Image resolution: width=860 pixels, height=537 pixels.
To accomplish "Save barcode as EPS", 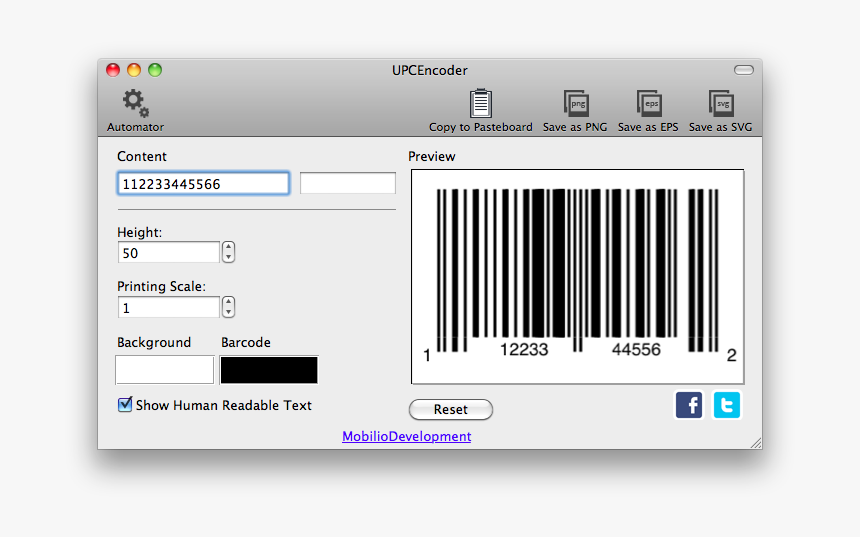I will (649, 103).
